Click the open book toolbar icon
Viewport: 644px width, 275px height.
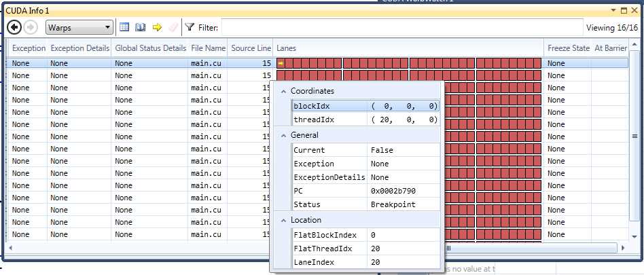(141, 27)
